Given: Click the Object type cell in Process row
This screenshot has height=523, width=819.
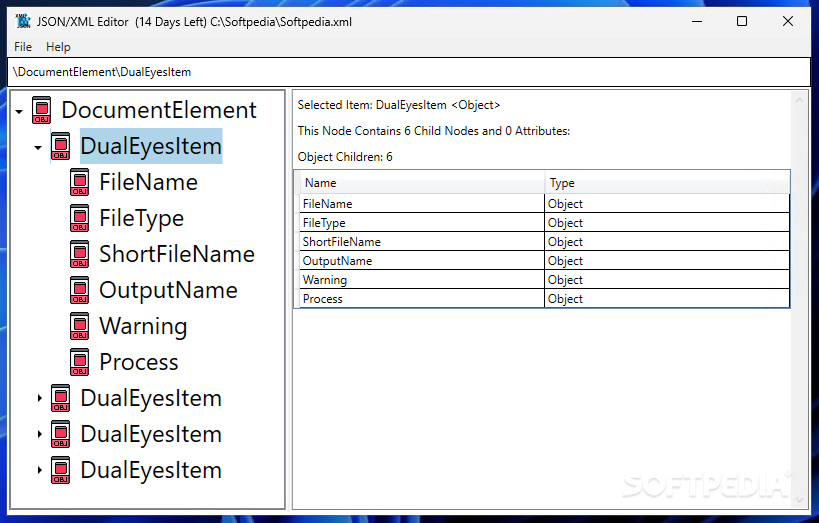Looking at the screenshot, I should 667,299.
